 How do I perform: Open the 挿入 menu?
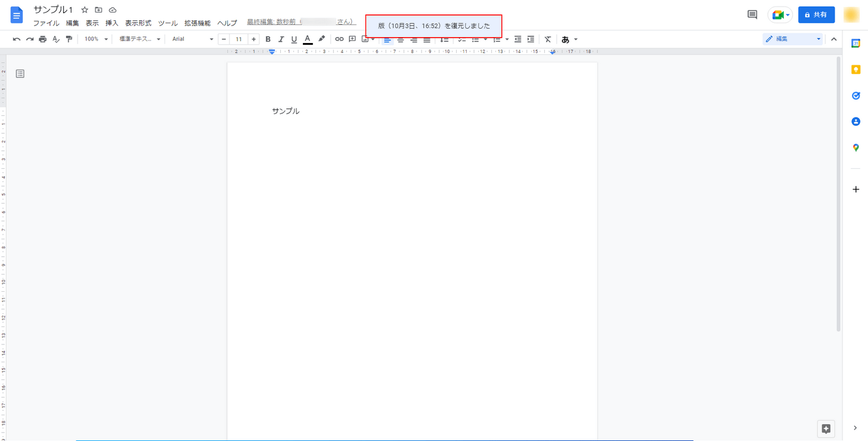click(112, 23)
